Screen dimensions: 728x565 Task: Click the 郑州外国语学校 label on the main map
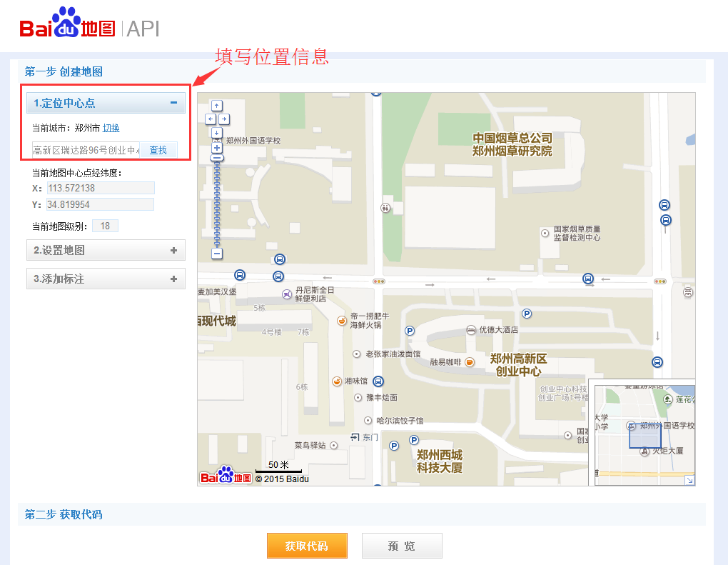[253, 141]
